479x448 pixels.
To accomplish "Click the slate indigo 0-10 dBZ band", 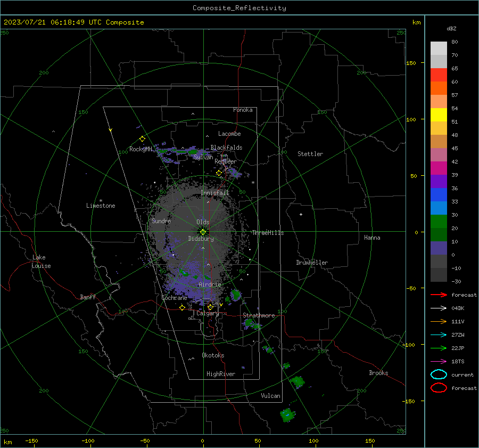I will 439,248.
